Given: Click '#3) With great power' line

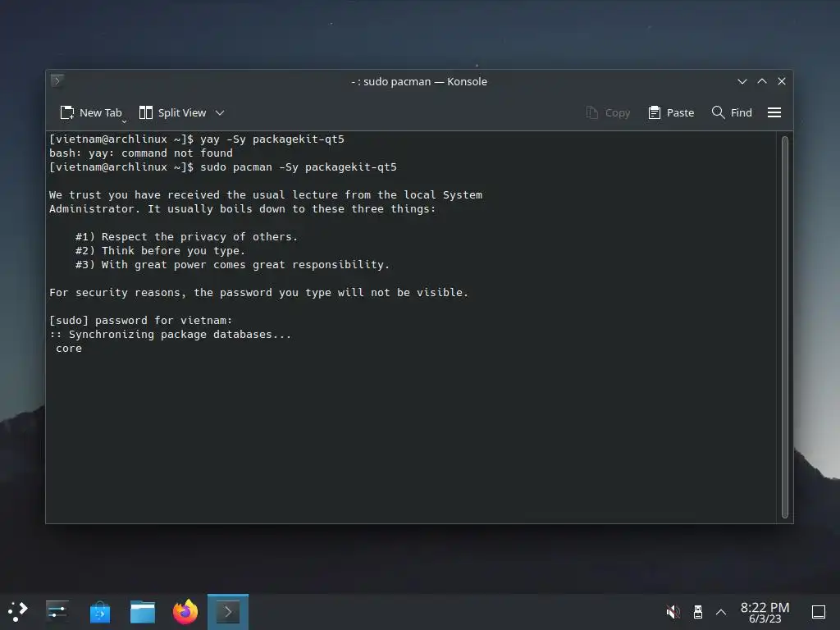Looking at the screenshot, I should pyautogui.click(x=232, y=265).
